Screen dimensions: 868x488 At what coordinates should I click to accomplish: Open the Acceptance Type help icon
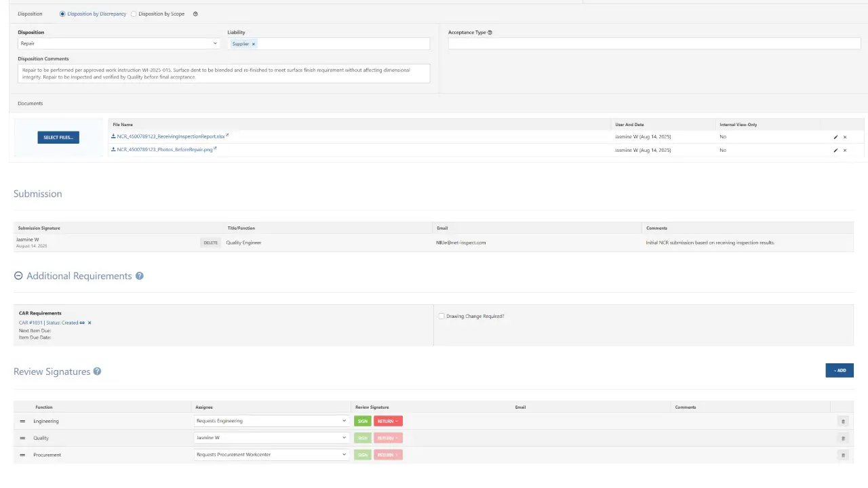490,32
